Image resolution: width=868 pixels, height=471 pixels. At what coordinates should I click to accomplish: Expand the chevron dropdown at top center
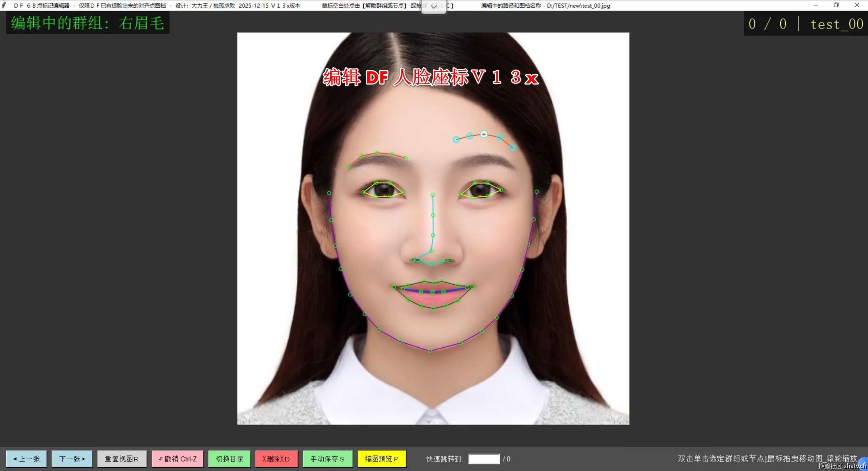(x=433, y=6)
